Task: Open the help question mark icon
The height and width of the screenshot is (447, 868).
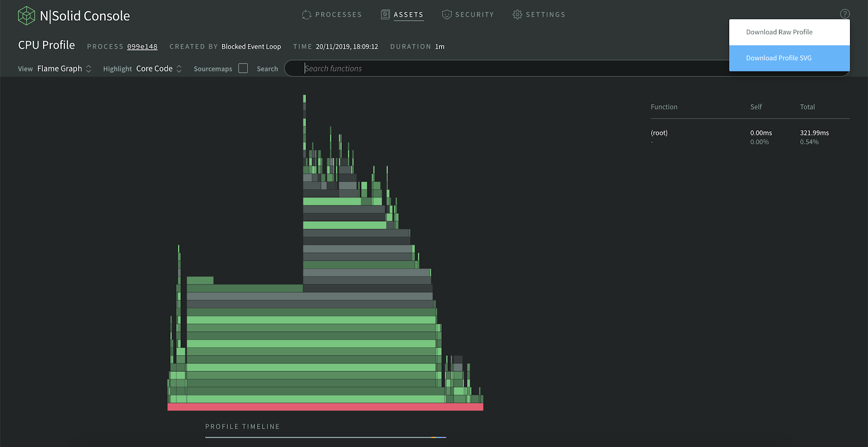Action: point(845,14)
